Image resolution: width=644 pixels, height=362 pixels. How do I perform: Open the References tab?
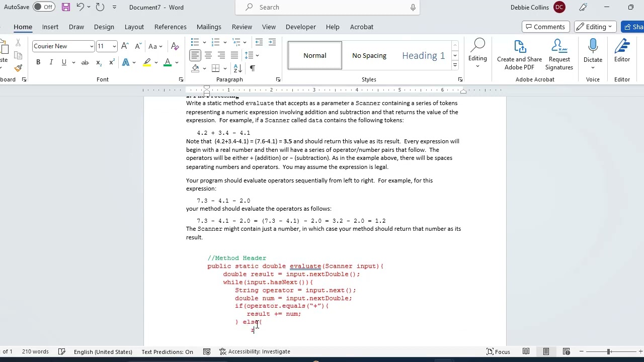pyautogui.click(x=171, y=27)
